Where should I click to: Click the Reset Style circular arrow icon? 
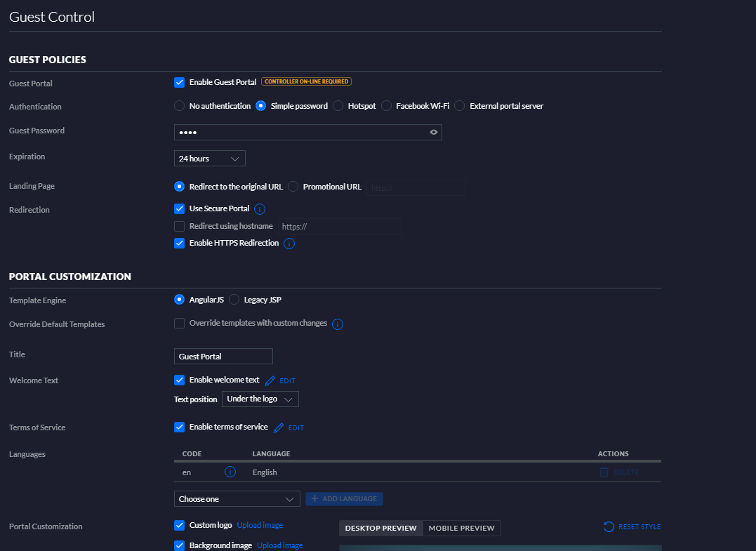pyautogui.click(x=609, y=527)
